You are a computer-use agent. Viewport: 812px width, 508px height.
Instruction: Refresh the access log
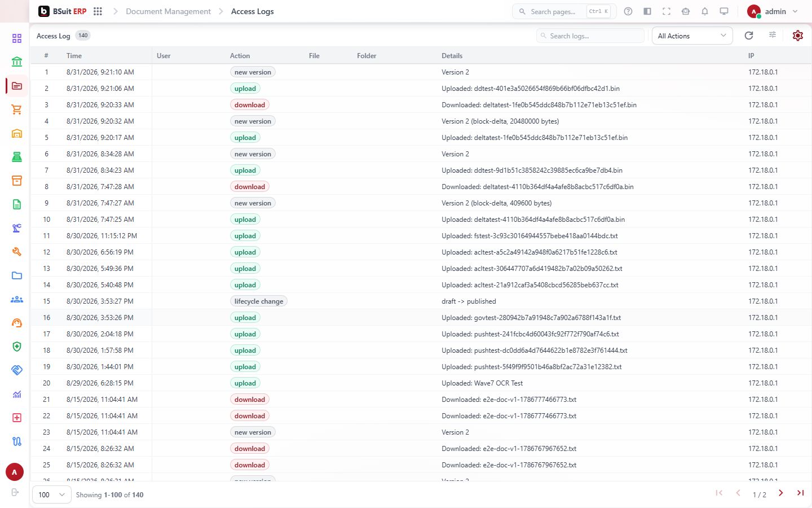pos(749,36)
